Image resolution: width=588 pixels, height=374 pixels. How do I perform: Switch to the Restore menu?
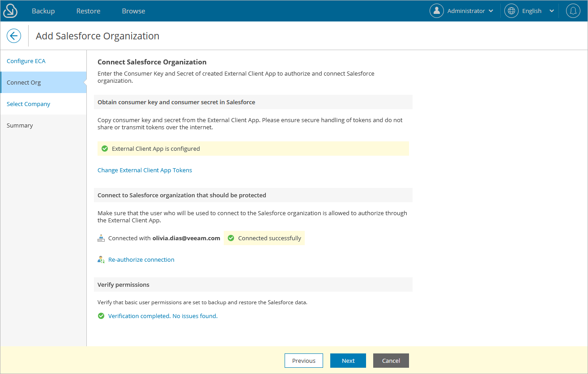pyautogui.click(x=88, y=10)
